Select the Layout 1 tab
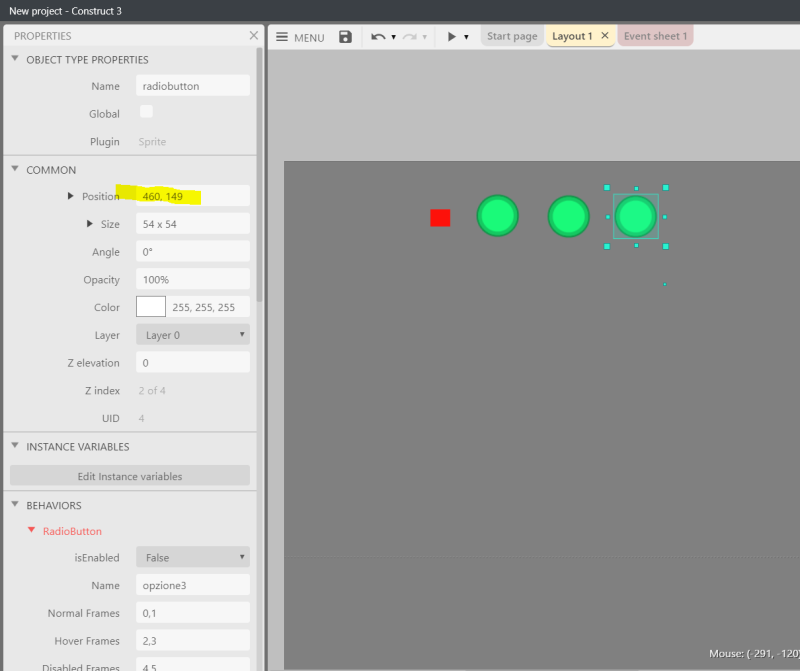 [x=572, y=36]
